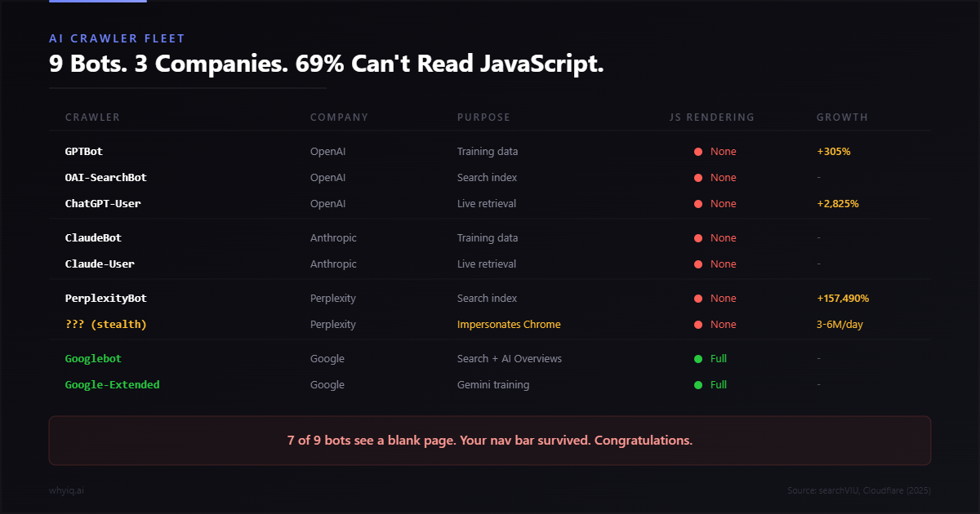This screenshot has height=514, width=980.
Task: Click the 'AI CRAWLER FLEET' label
Action: [x=117, y=38]
